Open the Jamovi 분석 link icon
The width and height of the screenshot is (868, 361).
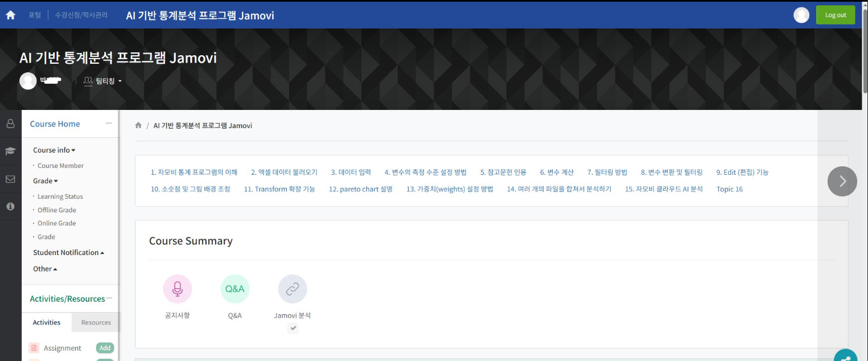tap(293, 289)
